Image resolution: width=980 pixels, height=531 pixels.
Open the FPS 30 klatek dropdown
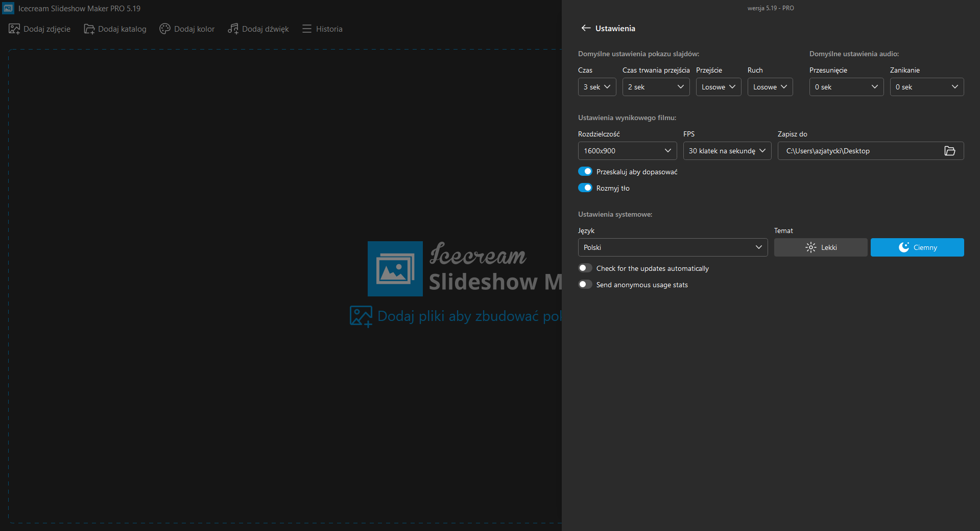pos(727,151)
